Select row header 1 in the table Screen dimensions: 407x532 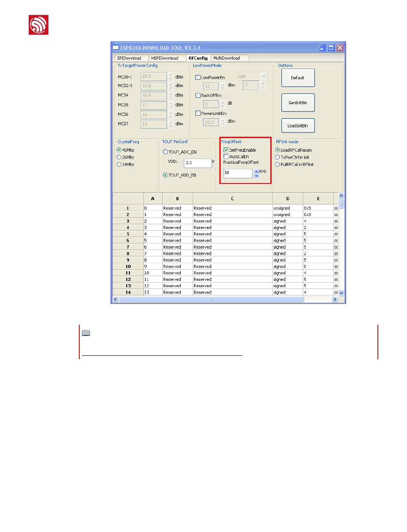[x=128, y=208]
